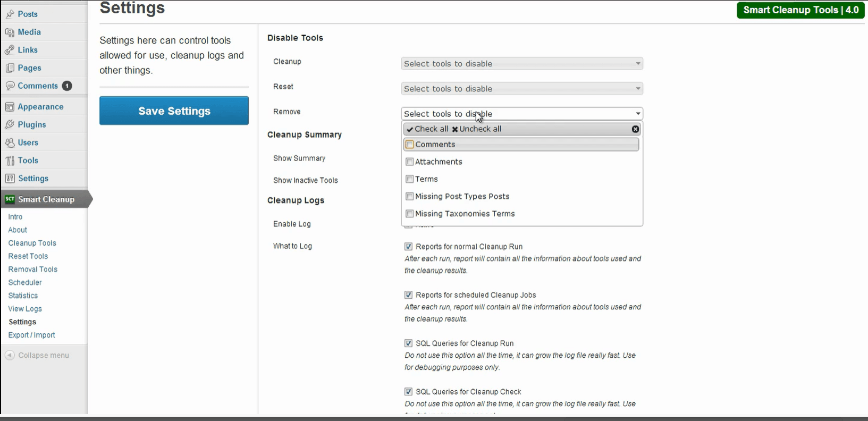Image resolution: width=868 pixels, height=421 pixels.
Task: Click the Collapse menu arrow icon
Action: tap(10, 355)
